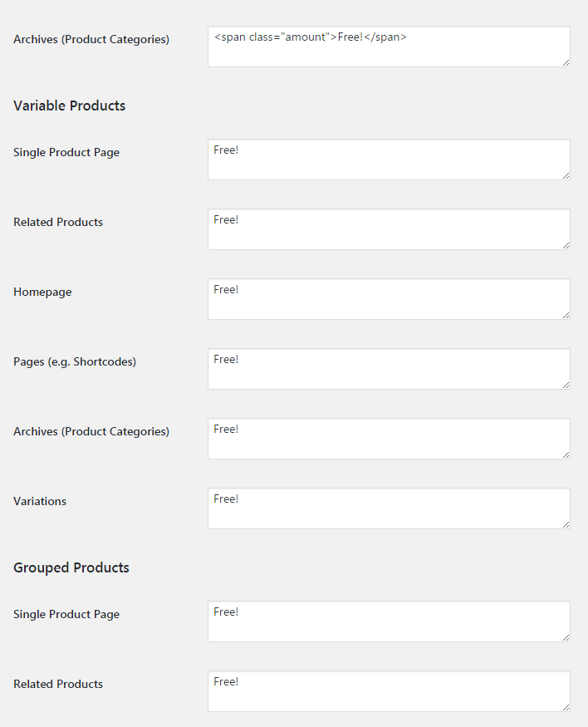Click the Variable Products section heading
The width and height of the screenshot is (588, 727).
tap(70, 106)
